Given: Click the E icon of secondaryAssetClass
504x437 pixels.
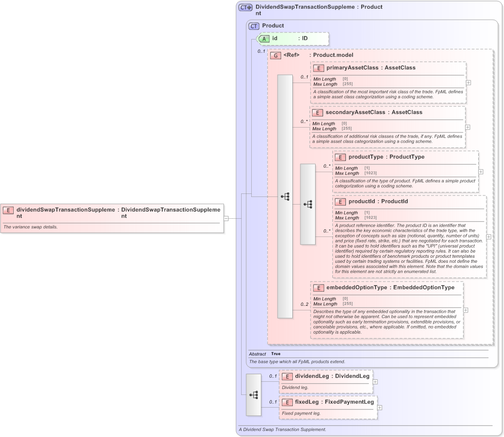Looking at the screenshot, I should coord(318,113).
